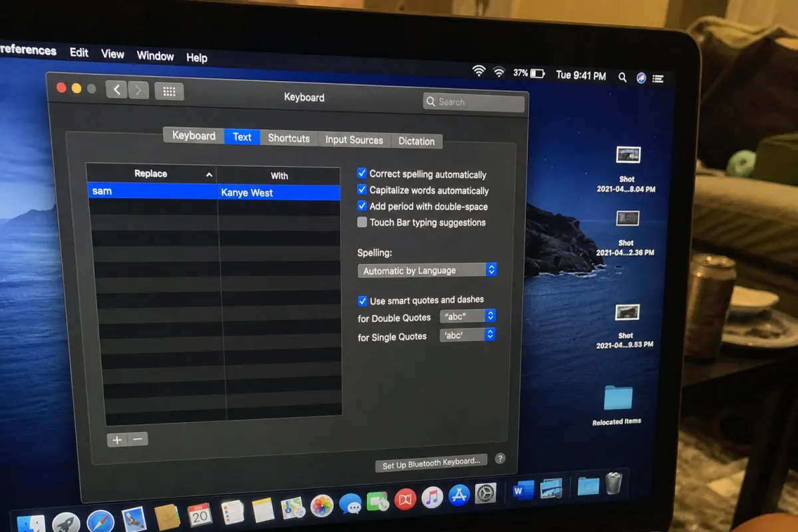The image size is (798, 532).
Task: Open the Double Quotes style dropdown
Action: 467,316
